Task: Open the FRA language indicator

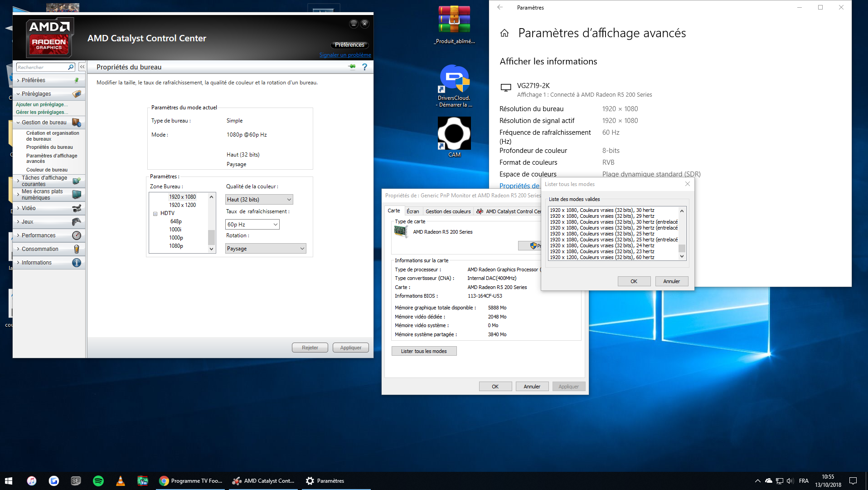Action: tap(804, 481)
